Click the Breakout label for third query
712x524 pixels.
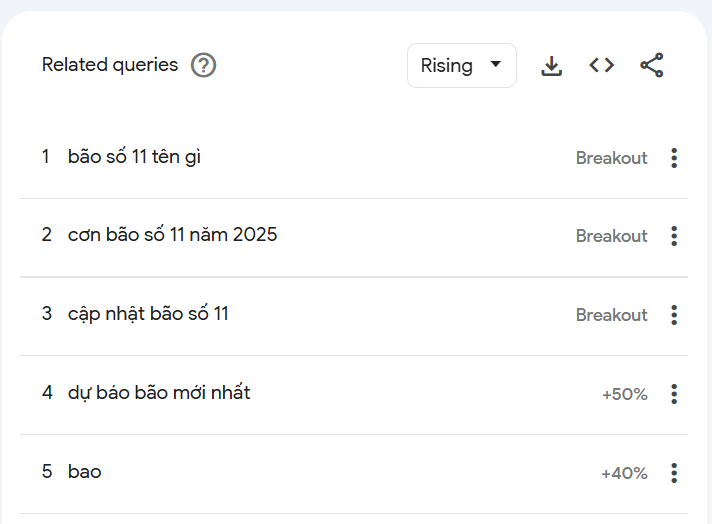(611, 315)
